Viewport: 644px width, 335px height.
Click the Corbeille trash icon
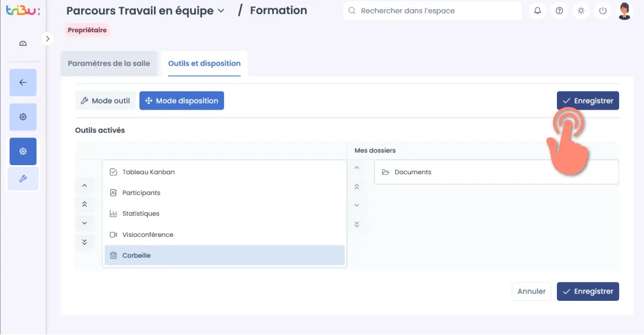pyautogui.click(x=113, y=256)
